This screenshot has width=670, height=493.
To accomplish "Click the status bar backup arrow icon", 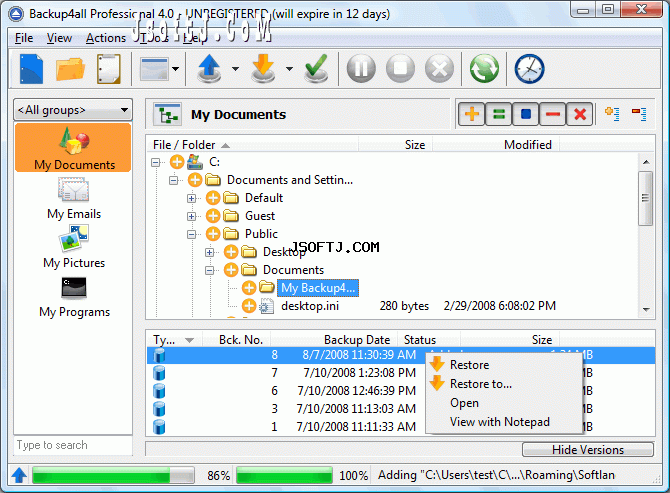I will coord(19,475).
